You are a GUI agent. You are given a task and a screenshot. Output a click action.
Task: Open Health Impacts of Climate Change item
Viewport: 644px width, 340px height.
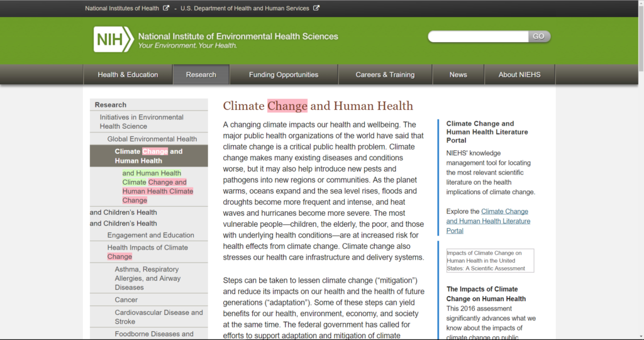click(148, 252)
